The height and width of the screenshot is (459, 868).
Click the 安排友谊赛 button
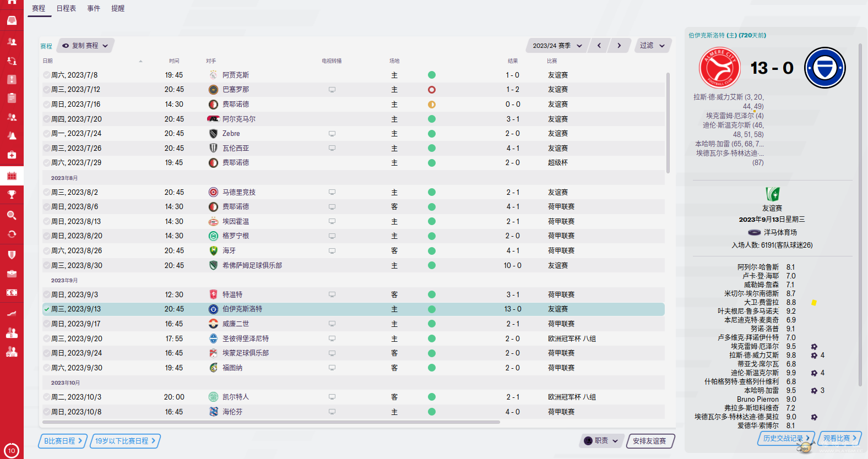point(650,441)
